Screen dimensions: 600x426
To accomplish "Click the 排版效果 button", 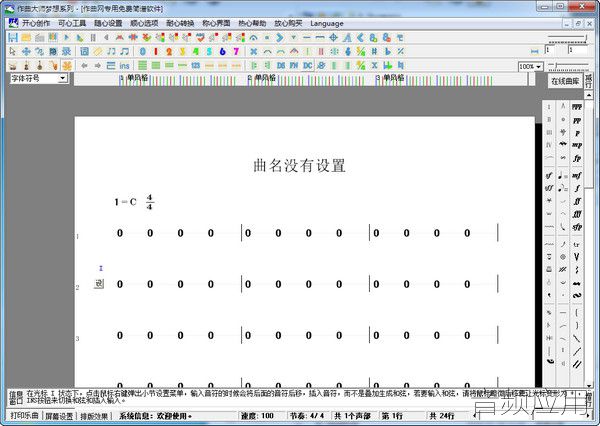I will click(94, 416).
